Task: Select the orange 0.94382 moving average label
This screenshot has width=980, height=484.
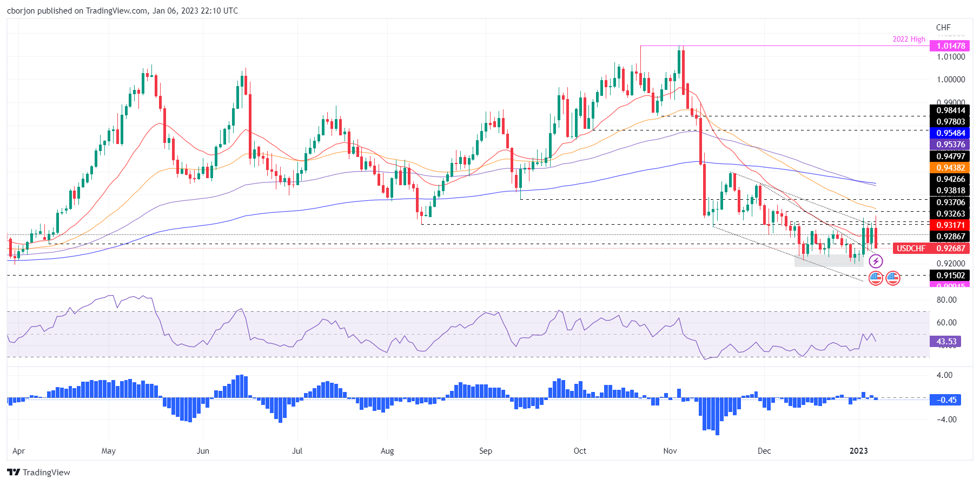Action: coord(950,168)
